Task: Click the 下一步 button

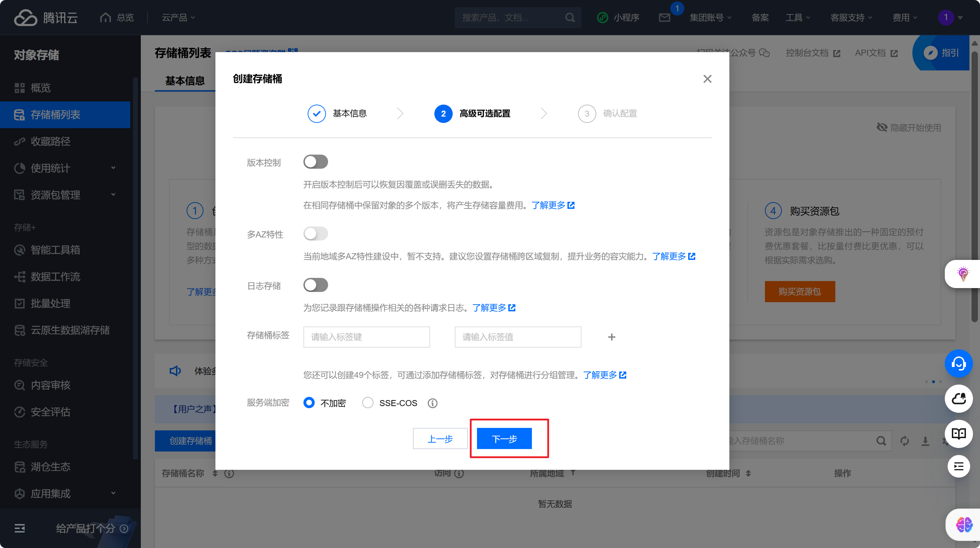Action: point(504,439)
